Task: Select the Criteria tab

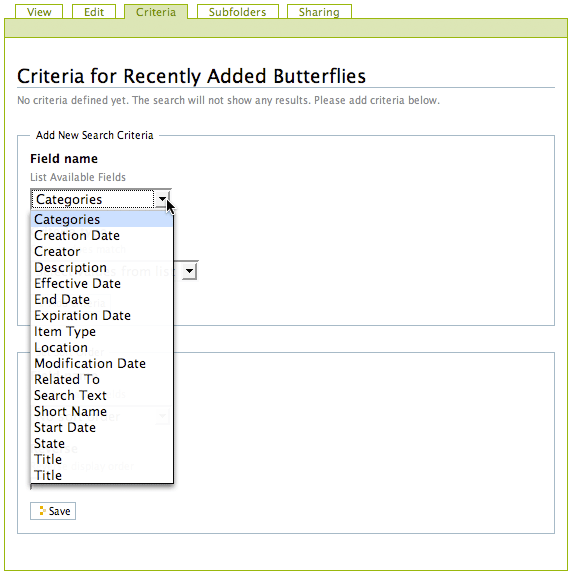Action: click(156, 12)
